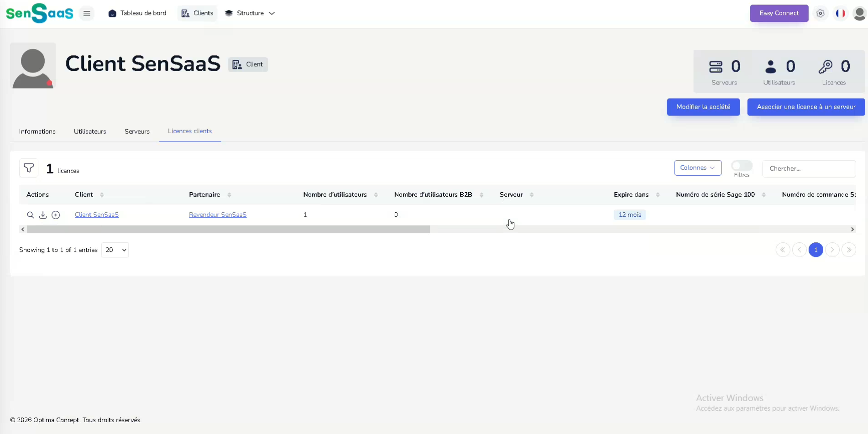Screen dimensions: 868x434
Task: Click the Client SenSaaS profile picture
Action: click(33, 66)
